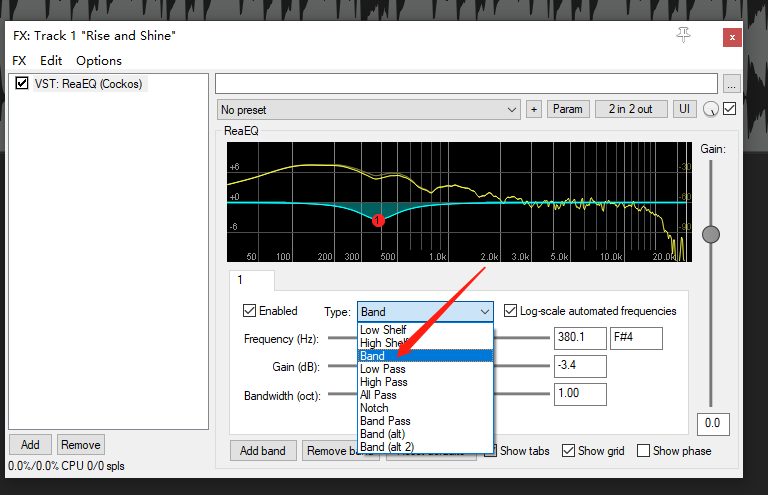Select Band (alt 2) filter type
Screen dimensions: 768x495
(425, 447)
